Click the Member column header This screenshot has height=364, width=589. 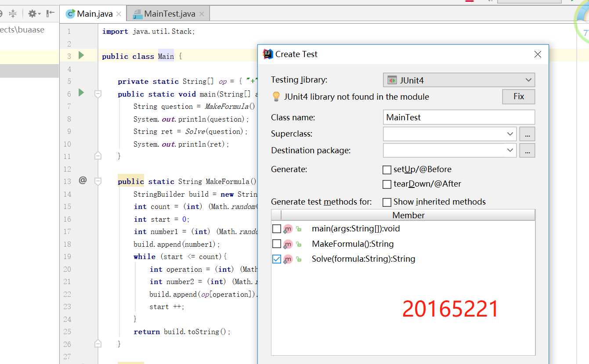coord(408,215)
